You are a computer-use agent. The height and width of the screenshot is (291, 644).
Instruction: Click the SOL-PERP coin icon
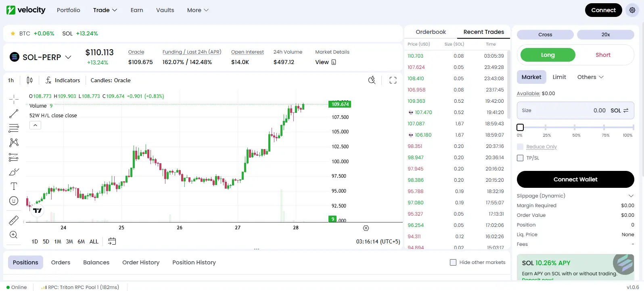(x=15, y=57)
